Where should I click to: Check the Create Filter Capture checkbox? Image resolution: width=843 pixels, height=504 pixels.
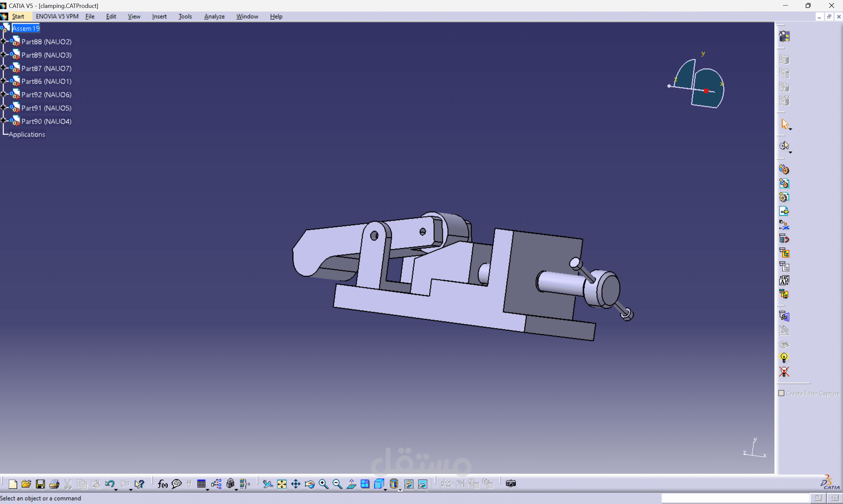781,393
